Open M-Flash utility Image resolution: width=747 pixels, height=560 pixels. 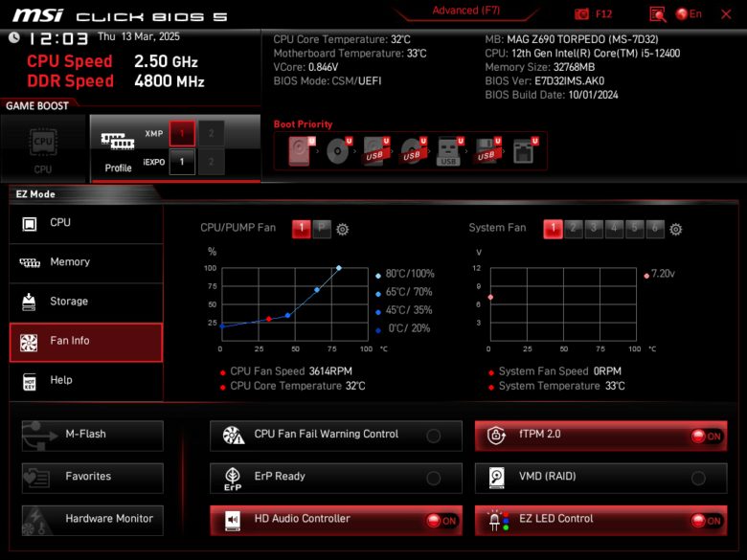pyautogui.click(x=93, y=436)
